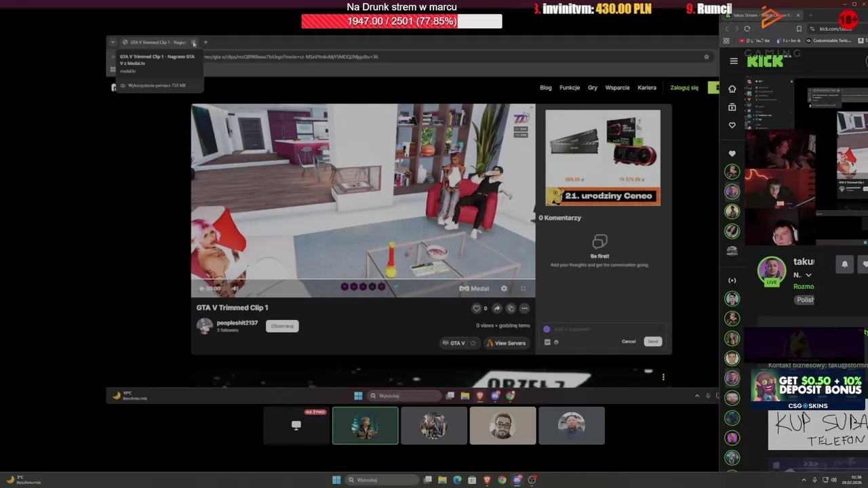This screenshot has height=488, width=868.
Task: Click the filled heart sidebar icon on Kick
Action: tap(732, 154)
